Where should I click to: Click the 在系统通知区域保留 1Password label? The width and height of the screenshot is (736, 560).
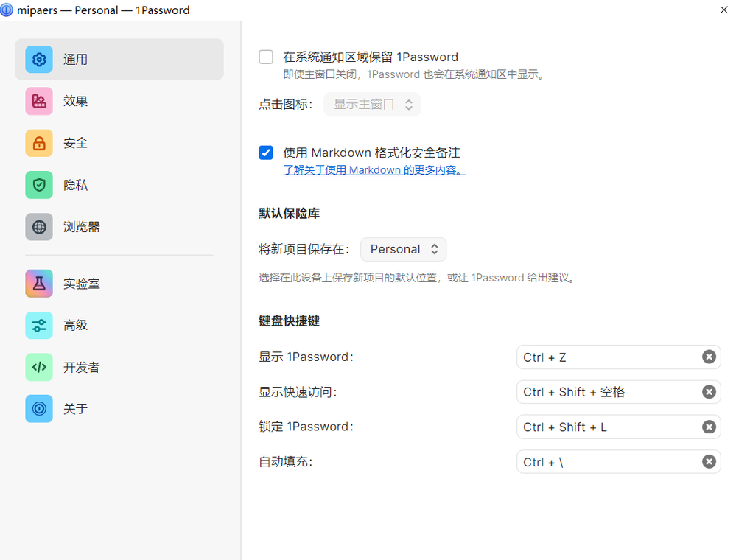pyautogui.click(x=371, y=57)
